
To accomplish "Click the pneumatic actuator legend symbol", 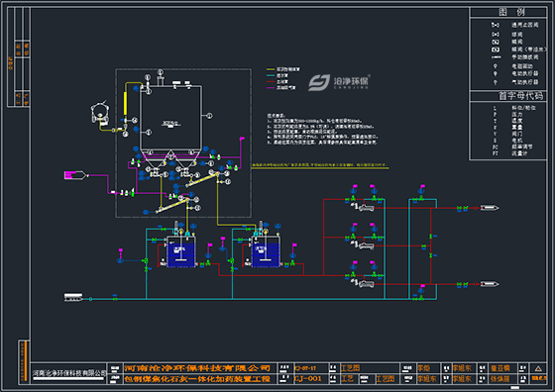I will tap(496, 82).
